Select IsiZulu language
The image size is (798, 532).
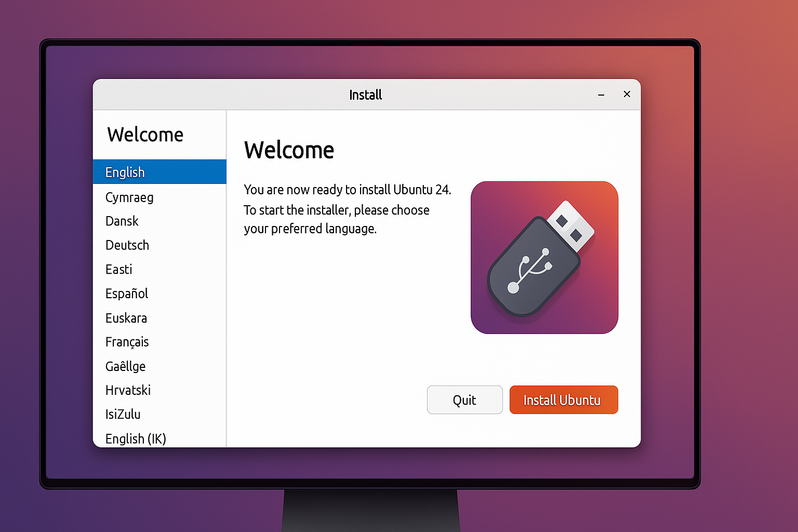[x=159, y=414]
